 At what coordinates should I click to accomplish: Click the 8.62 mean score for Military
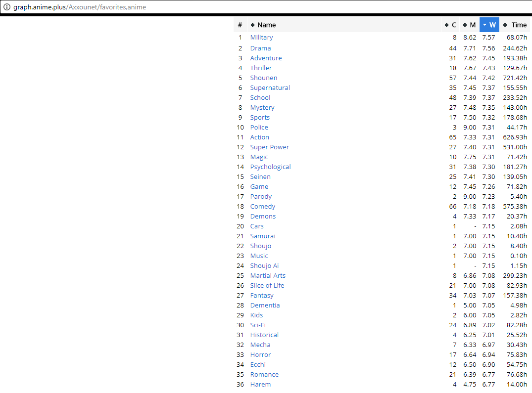[x=470, y=37]
